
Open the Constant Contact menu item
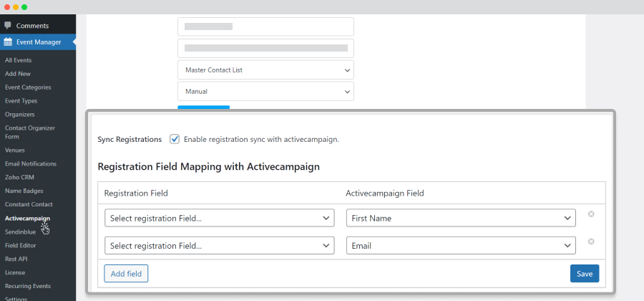tap(29, 204)
